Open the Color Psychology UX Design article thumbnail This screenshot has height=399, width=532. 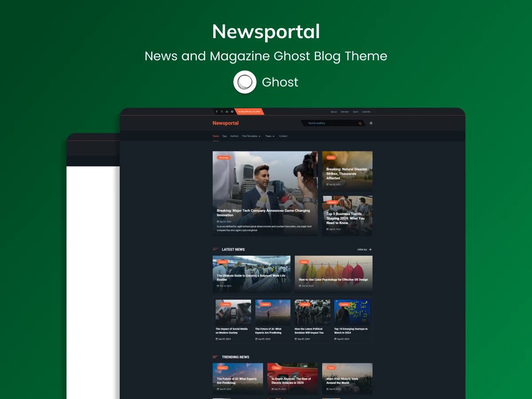click(333, 274)
